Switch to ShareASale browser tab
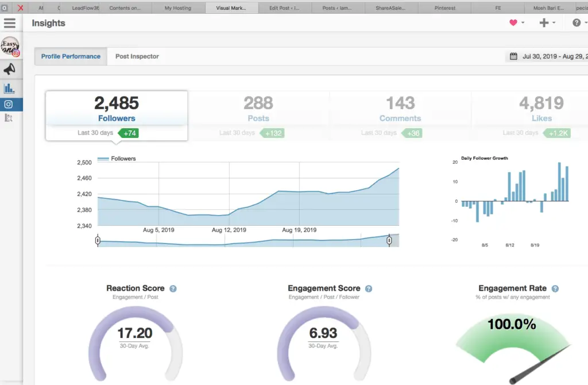 (390, 8)
